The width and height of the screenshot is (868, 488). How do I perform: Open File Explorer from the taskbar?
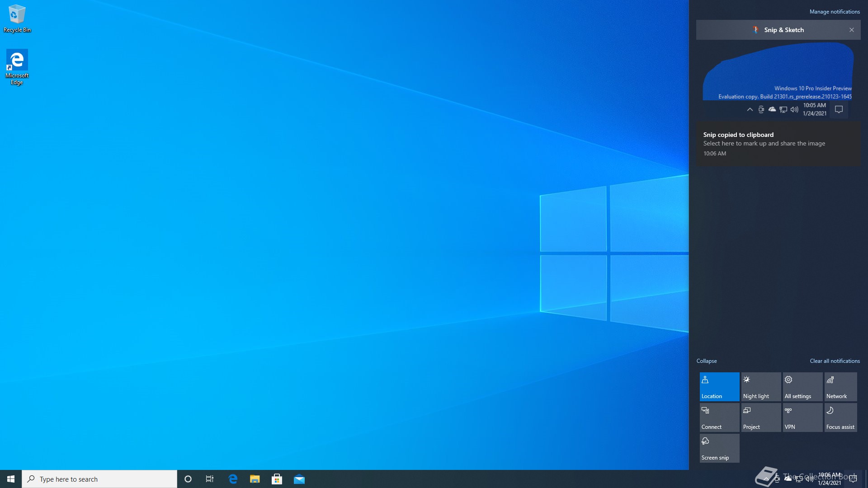[x=255, y=479]
